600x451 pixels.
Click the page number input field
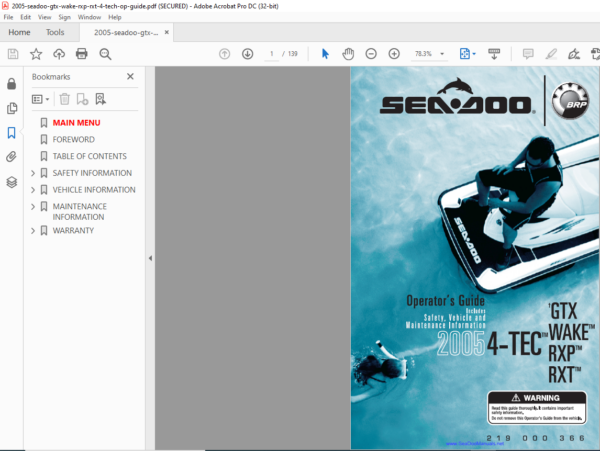(x=272, y=54)
